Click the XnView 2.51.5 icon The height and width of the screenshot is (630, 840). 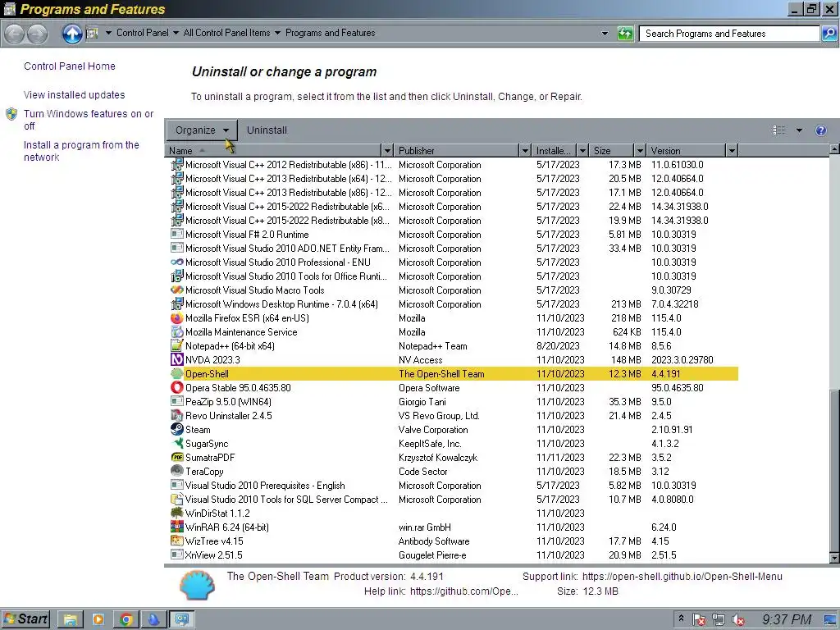tap(177, 555)
